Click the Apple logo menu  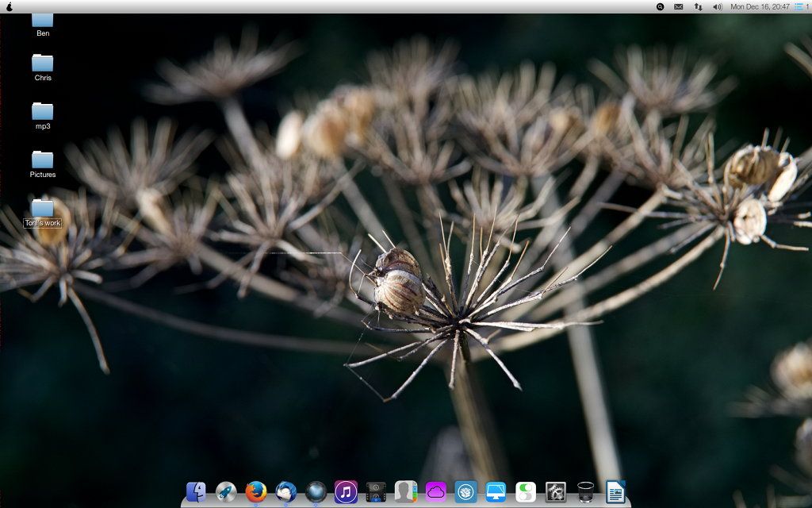10,6
